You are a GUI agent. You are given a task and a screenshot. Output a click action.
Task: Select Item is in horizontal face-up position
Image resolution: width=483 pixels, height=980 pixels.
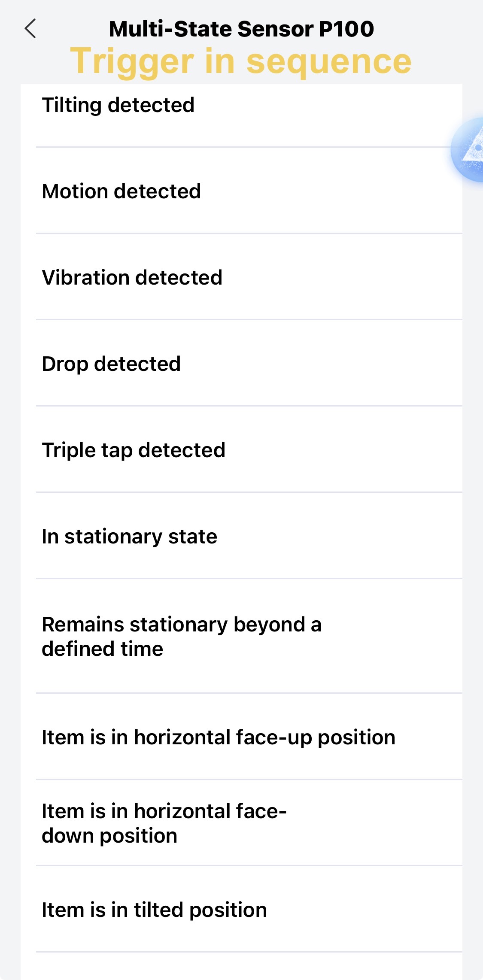click(219, 737)
